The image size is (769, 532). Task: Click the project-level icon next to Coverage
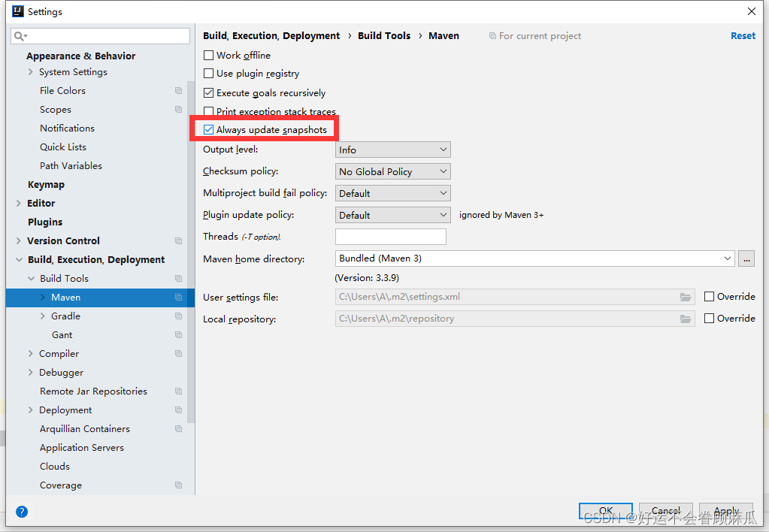(x=178, y=485)
